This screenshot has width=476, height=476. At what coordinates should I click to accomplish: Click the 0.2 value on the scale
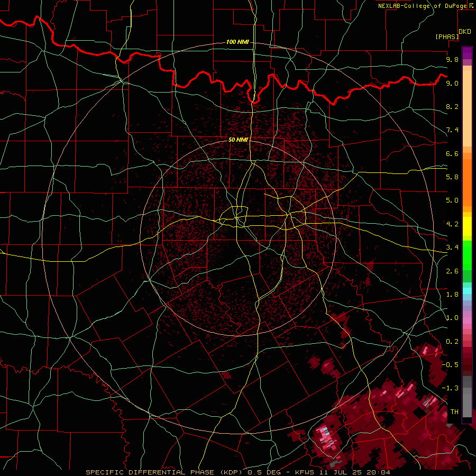click(x=452, y=342)
